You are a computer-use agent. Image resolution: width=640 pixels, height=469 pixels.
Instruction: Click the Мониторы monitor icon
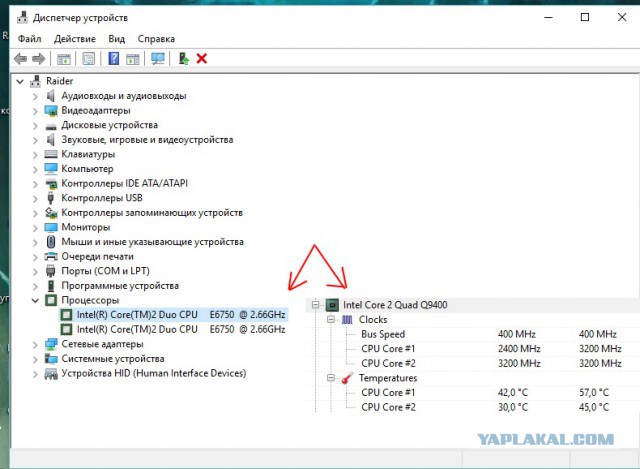tap(51, 227)
